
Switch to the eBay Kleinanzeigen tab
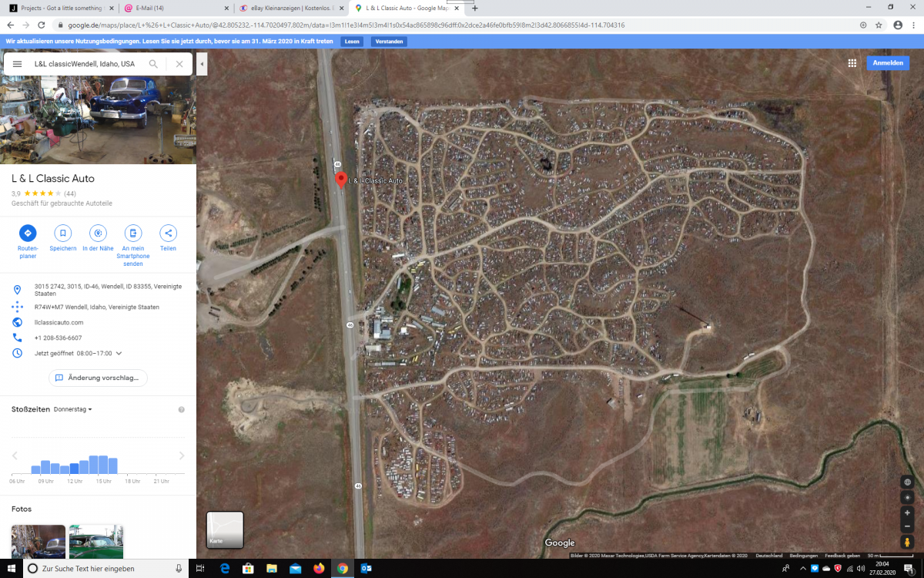pos(290,8)
